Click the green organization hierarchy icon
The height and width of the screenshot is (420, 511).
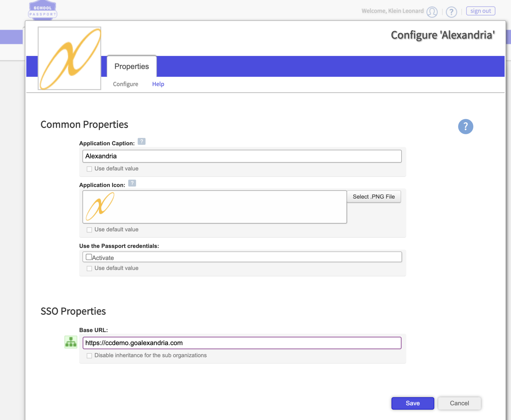click(x=71, y=342)
